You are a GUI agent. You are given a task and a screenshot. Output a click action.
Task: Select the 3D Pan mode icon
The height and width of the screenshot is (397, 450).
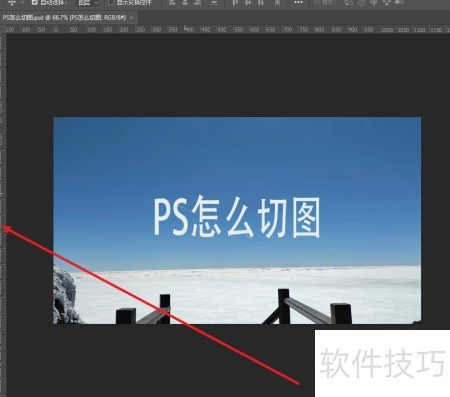(x=374, y=2)
